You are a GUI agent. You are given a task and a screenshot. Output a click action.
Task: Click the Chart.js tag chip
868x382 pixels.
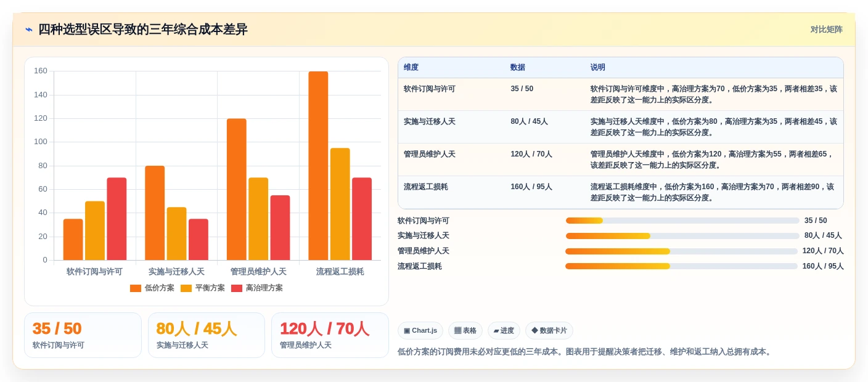420,331
